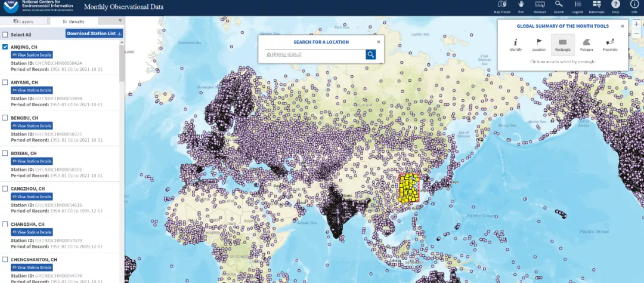This screenshot has height=283, width=644.
Task: View Station Details for BOXIAN, CH
Action: pyautogui.click(x=32, y=161)
